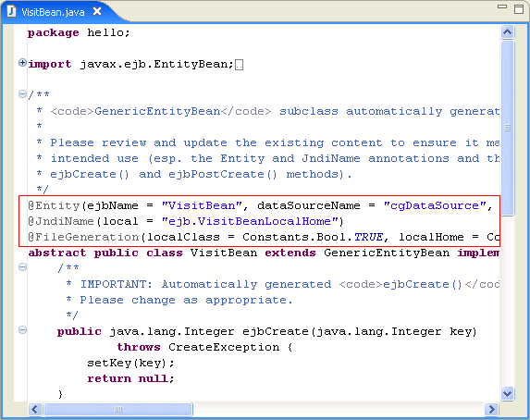Click the @Entity annotation line
This screenshot has width=530, height=420.
point(260,205)
